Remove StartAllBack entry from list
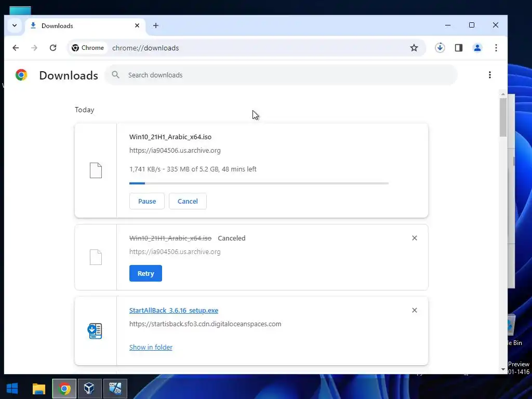This screenshot has width=532, height=399. [x=414, y=311]
